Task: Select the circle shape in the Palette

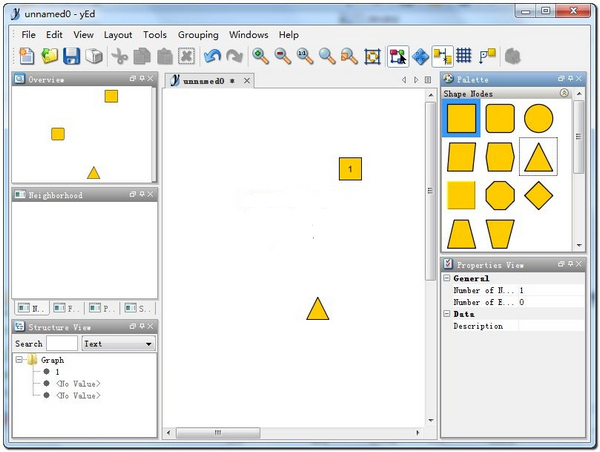Action: [x=538, y=120]
